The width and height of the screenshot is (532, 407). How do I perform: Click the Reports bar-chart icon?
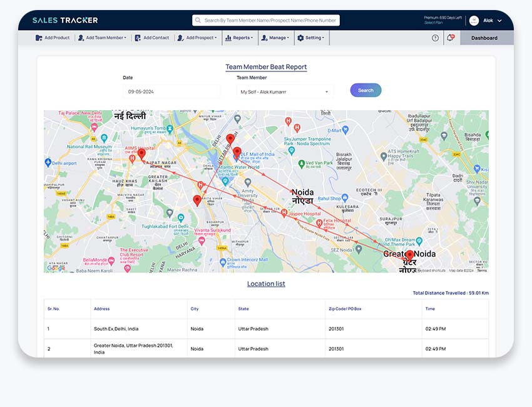(x=227, y=38)
